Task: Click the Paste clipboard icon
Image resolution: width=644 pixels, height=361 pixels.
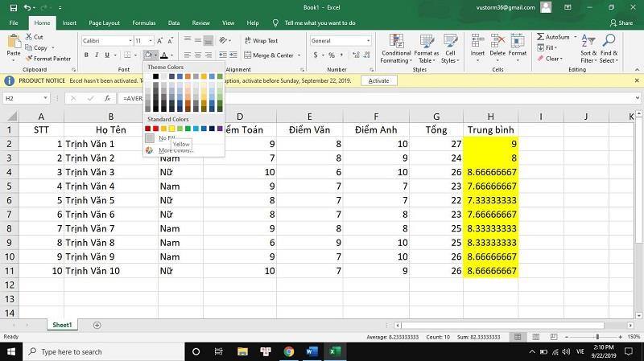Action: click(x=14, y=43)
